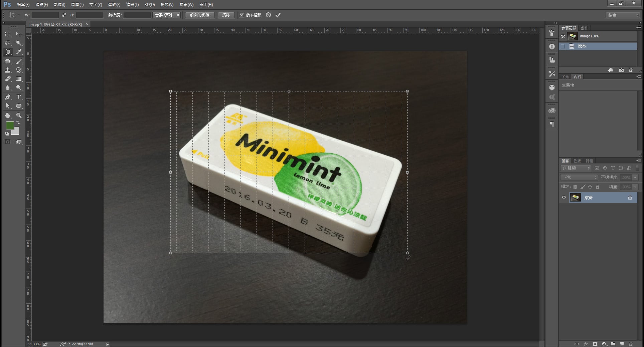Commit the crop with the checkmark icon
This screenshot has width=644, height=347.
(x=278, y=15)
